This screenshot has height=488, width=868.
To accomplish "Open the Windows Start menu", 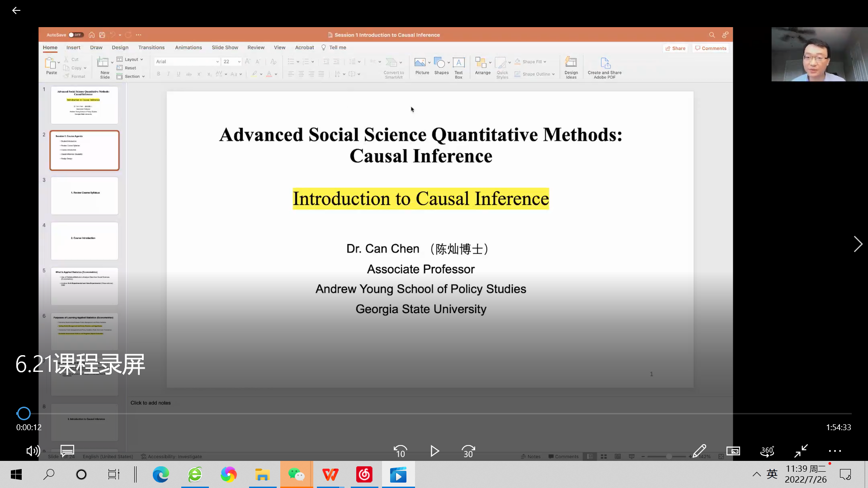I will click(16, 474).
